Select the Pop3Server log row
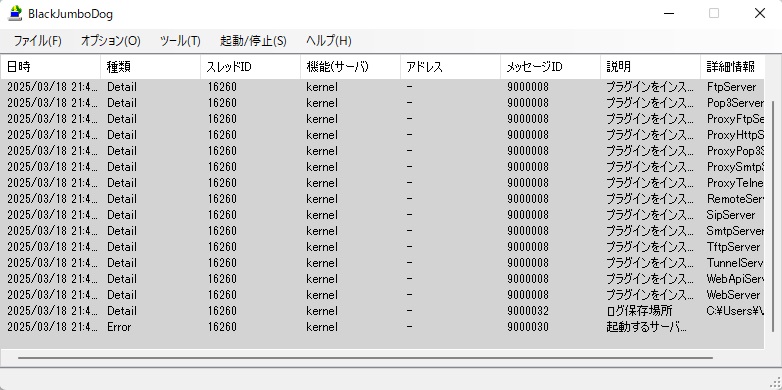The width and height of the screenshot is (782, 390). pos(382,103)
